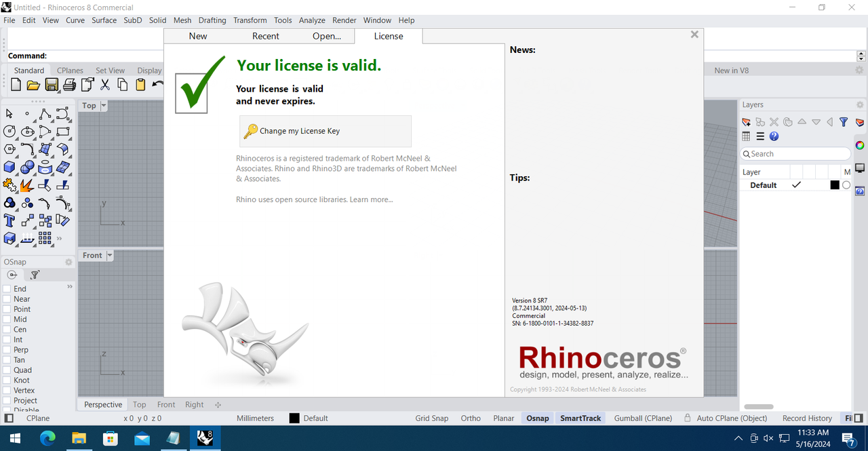Open the Layers help icon

click(x=774, y=136)
